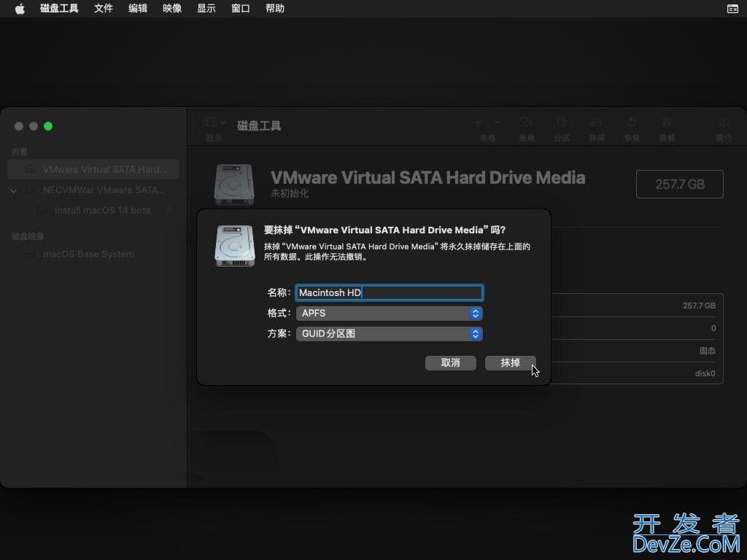
Task: Click the 257.7 GB value in info table
Action: click(x=699, y=306)
